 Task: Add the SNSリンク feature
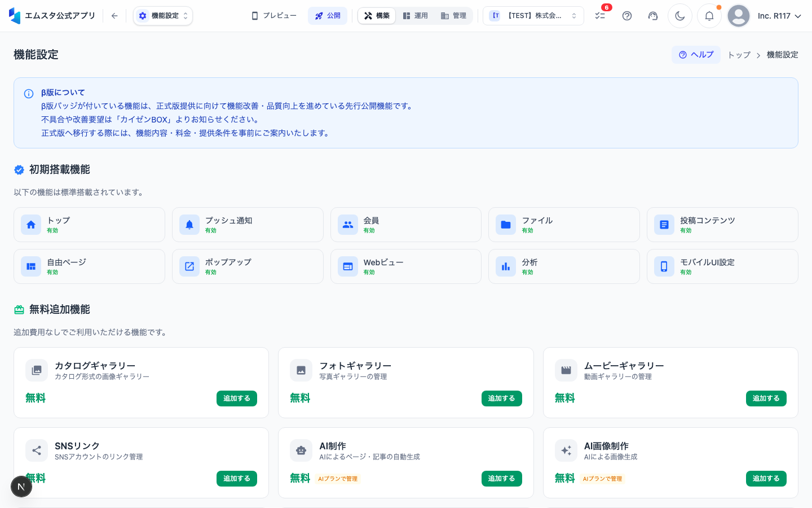(x=237, y=479)
